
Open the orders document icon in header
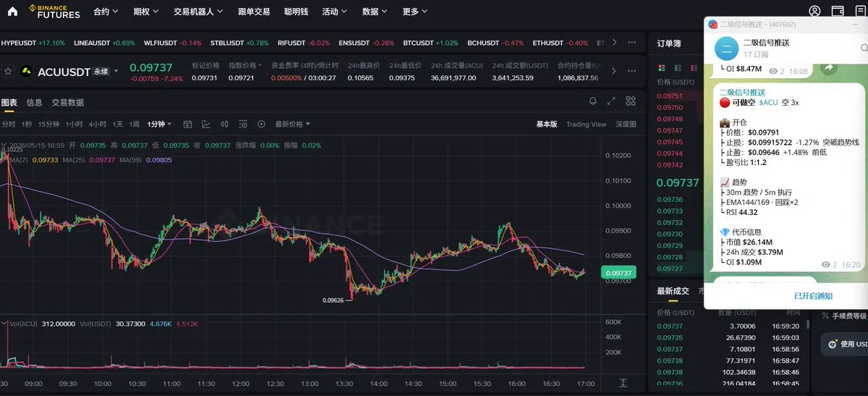[861, 11]
